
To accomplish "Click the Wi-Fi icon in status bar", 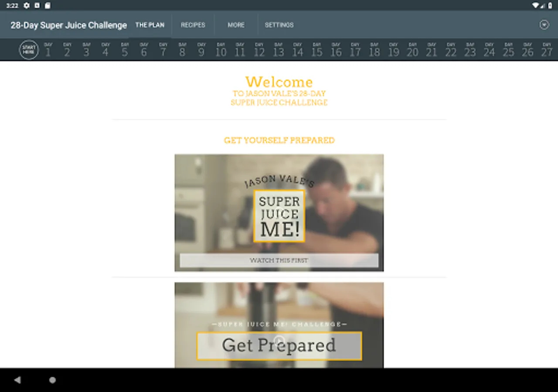I will click(x=535, y=6).
